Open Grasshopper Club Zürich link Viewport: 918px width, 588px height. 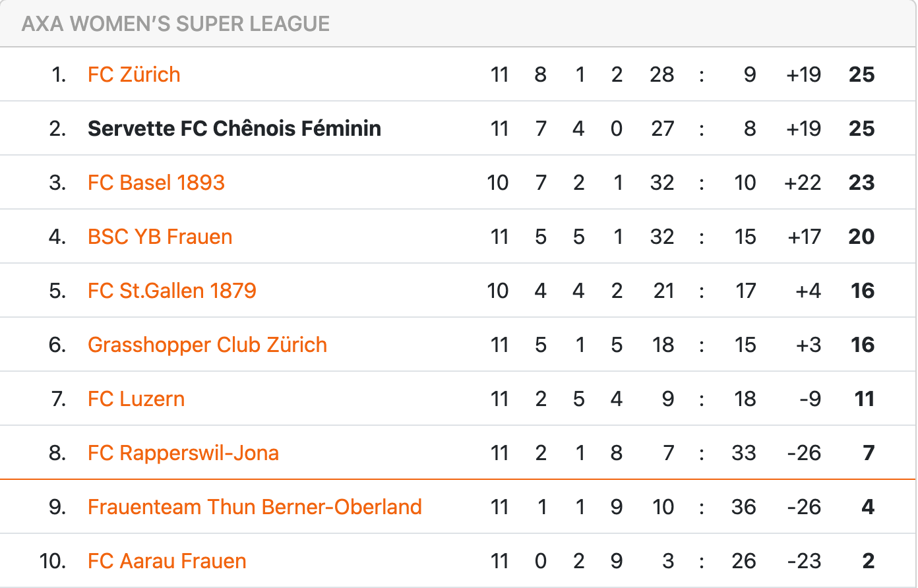pos(208,345)
